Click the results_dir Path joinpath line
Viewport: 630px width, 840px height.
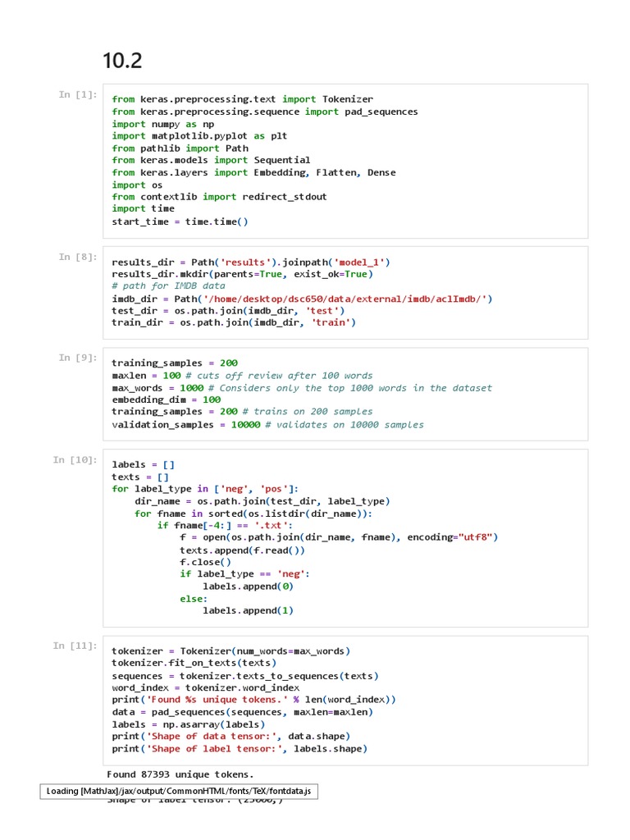251,262
